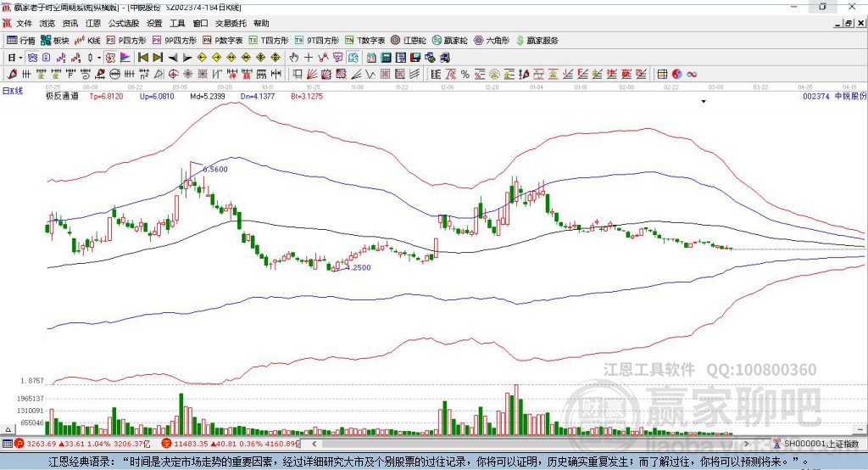Jump to first bar icon

(142, 58)
